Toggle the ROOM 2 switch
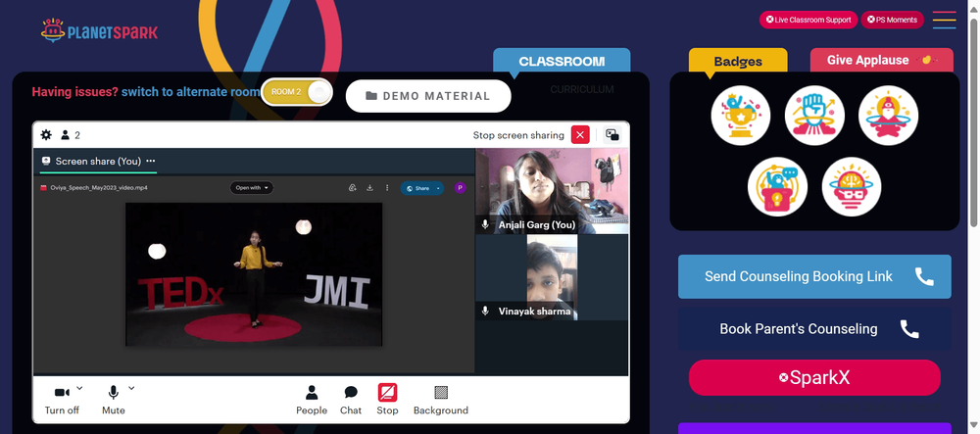This screenshot has height=434, width=980. pos(297,92)
